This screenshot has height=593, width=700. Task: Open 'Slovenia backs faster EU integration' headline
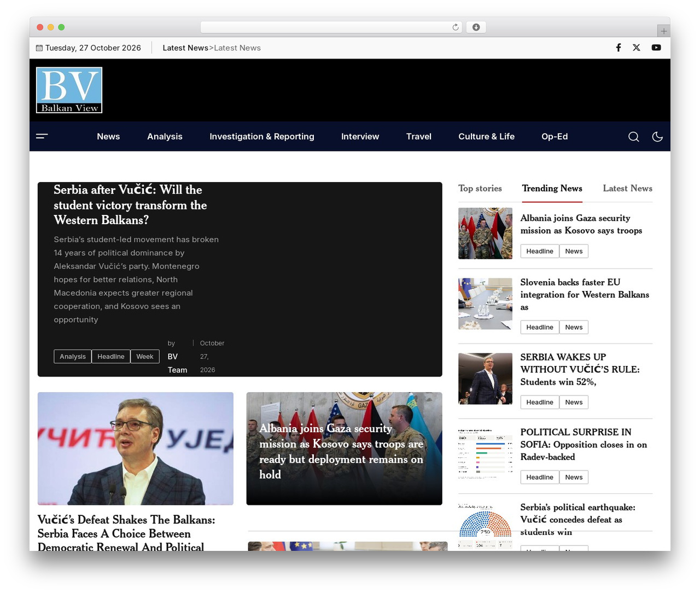coord(585,294)
